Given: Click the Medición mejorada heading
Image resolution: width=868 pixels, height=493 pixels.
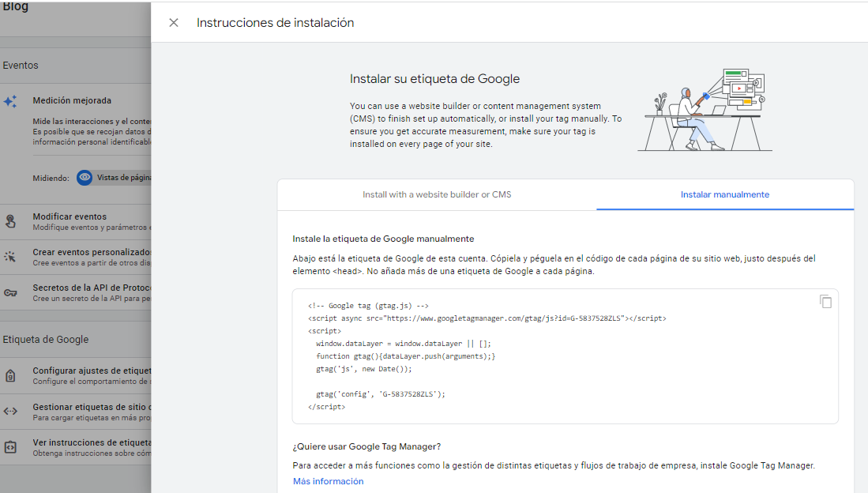Looking at the screenshot, I should tap(72, 100).
